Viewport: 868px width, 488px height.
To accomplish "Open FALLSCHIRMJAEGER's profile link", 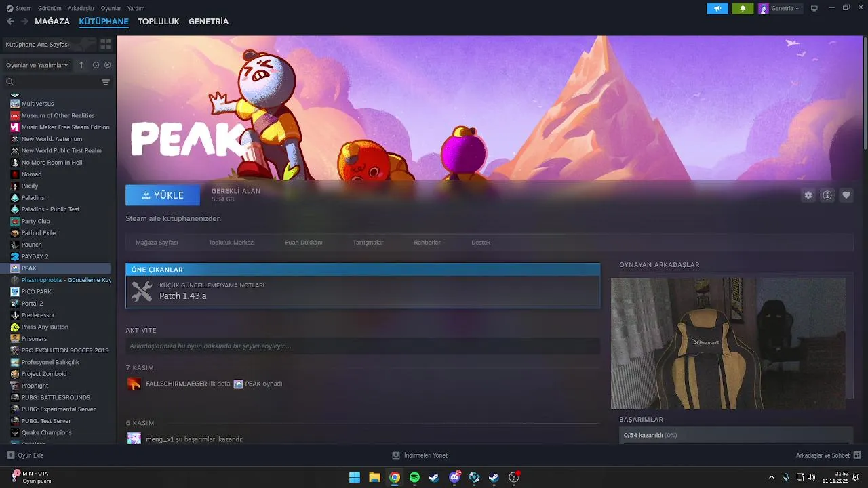I will (x=176, y=384).
